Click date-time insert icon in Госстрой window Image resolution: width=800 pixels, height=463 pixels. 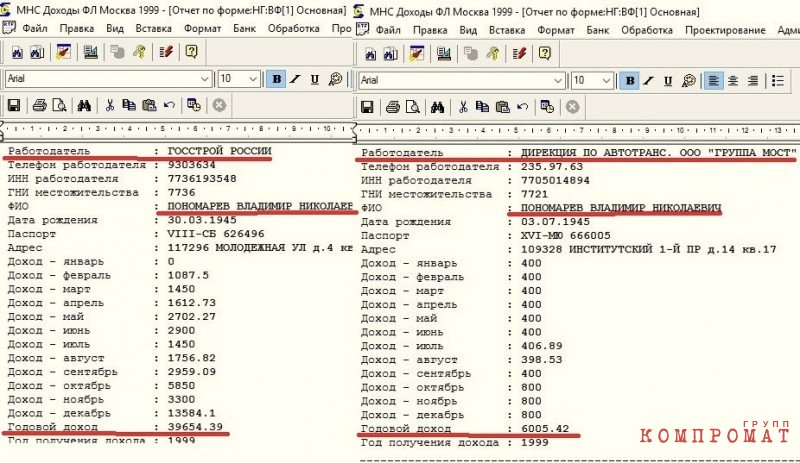click(194, 105)
